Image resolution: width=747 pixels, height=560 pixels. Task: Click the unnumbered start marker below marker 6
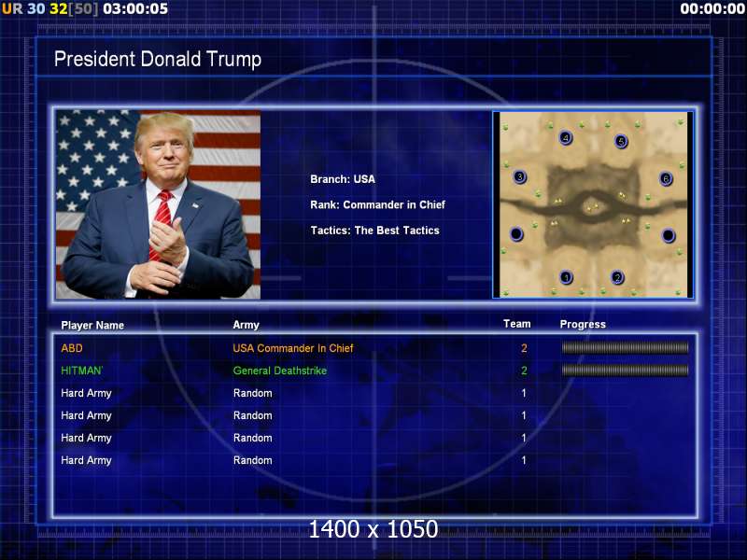click(x=668, y=235)
